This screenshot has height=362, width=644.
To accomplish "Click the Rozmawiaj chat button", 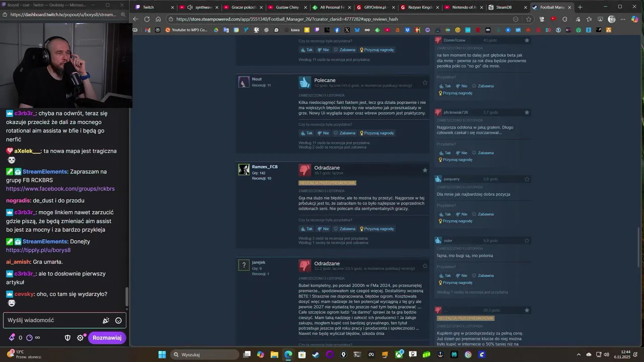I will pyautogui.click(x=107, y=338).
